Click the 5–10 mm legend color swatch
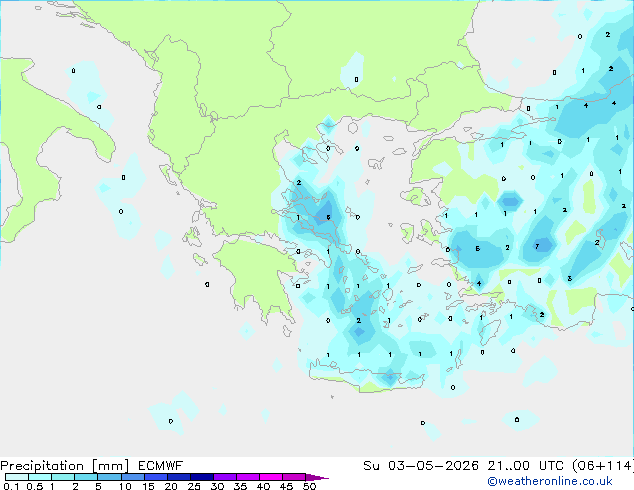Viewport: 634px width, 490px height. [109, 477]
